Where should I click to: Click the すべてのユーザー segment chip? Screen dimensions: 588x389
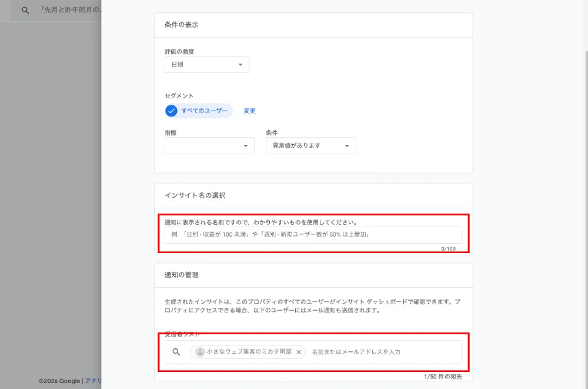tap(199, 111)
